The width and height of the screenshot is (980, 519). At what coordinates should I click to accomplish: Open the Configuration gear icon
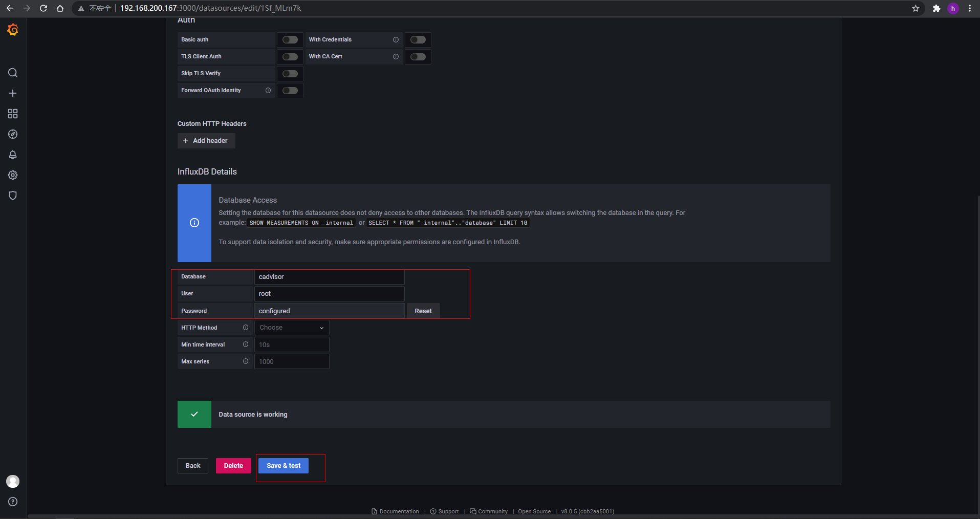pyautogui.click(x=13, y=175)
